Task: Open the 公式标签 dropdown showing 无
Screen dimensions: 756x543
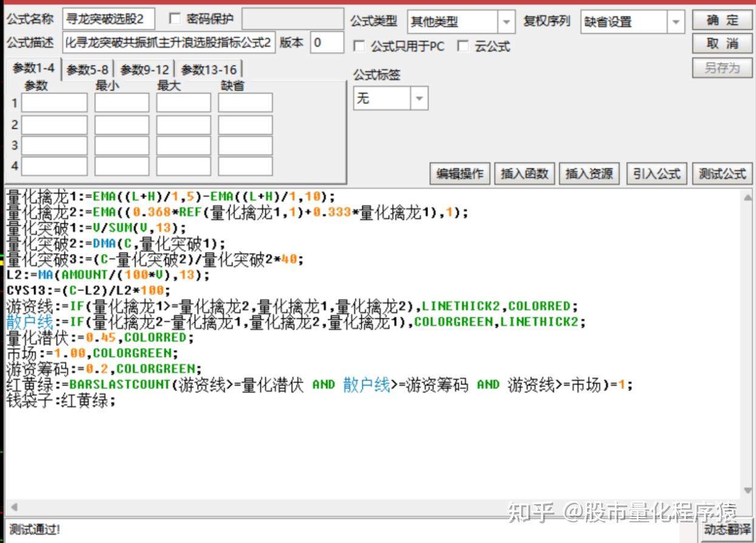Action: [x=390, y=98]
